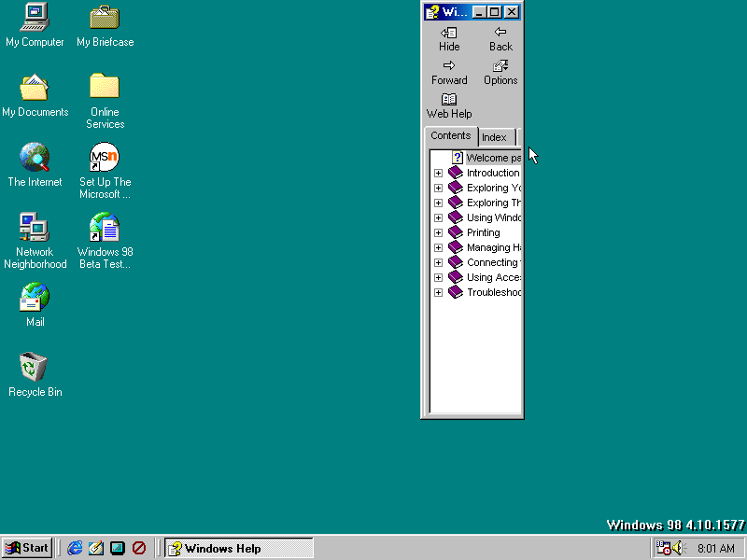Click the Windows Help taskbar button
The width and height of the screenshot is (747, 560).
click(x=239, y=548)
